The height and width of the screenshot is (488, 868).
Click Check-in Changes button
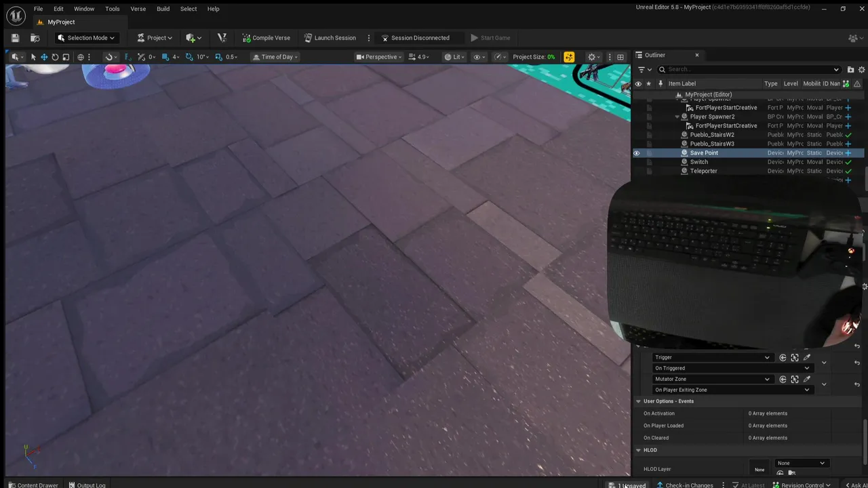[684, 485]
